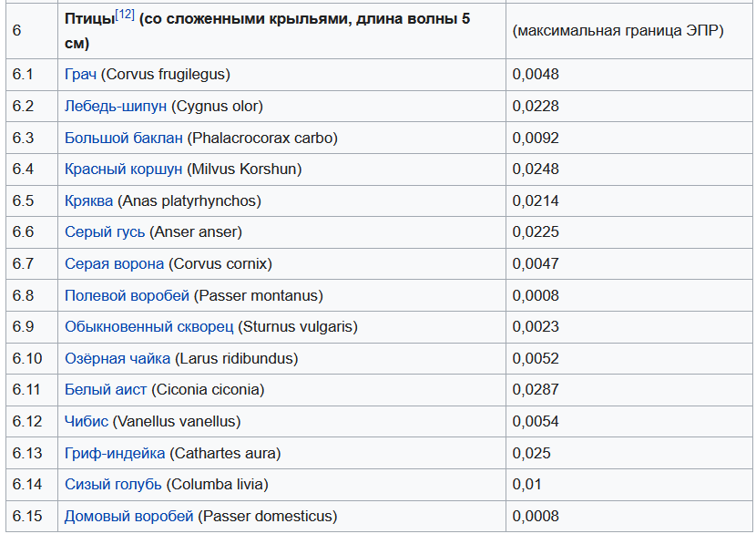This screenshot has width=756, height=534.
Task: Click the row number 6.10 cell
Action: click(27, 359)
